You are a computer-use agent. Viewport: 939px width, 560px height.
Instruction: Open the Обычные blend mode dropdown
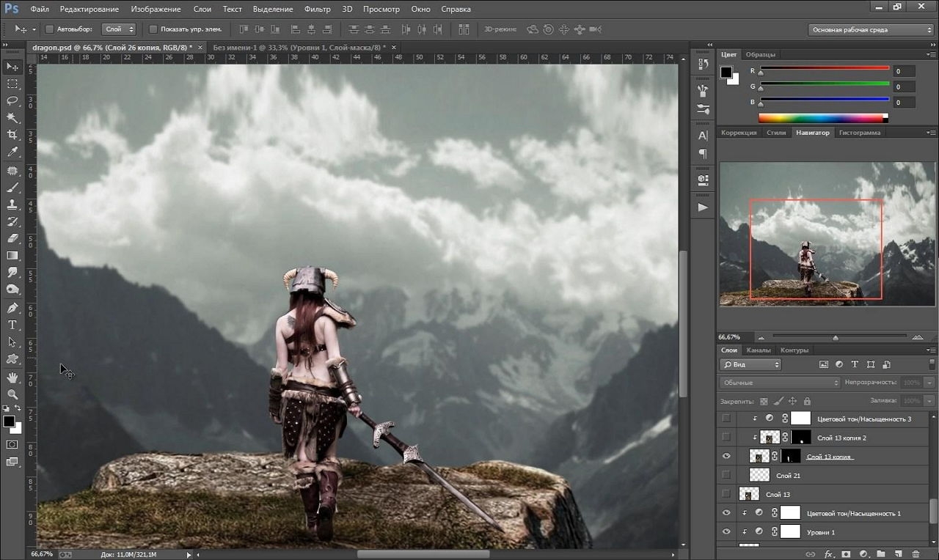point(780,383)
